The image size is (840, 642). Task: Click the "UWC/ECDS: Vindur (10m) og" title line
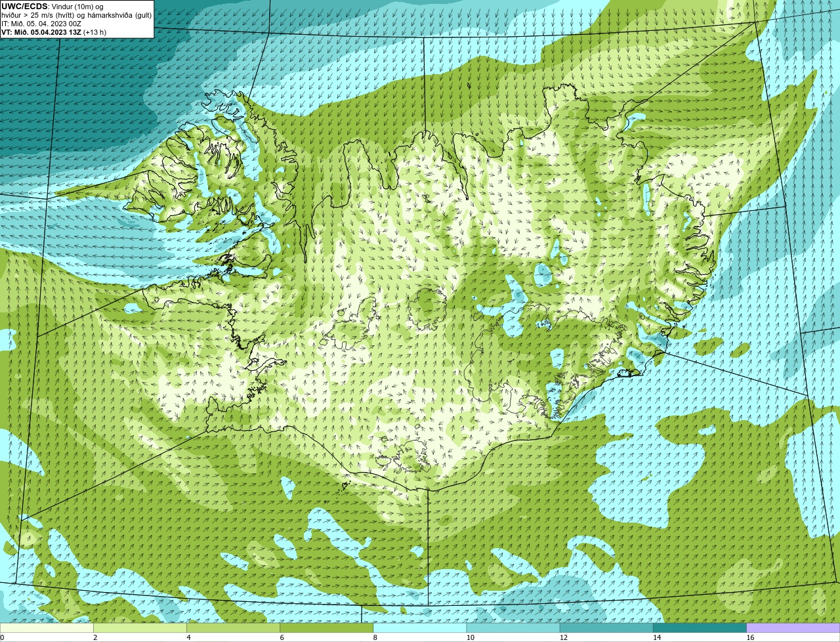52,7
